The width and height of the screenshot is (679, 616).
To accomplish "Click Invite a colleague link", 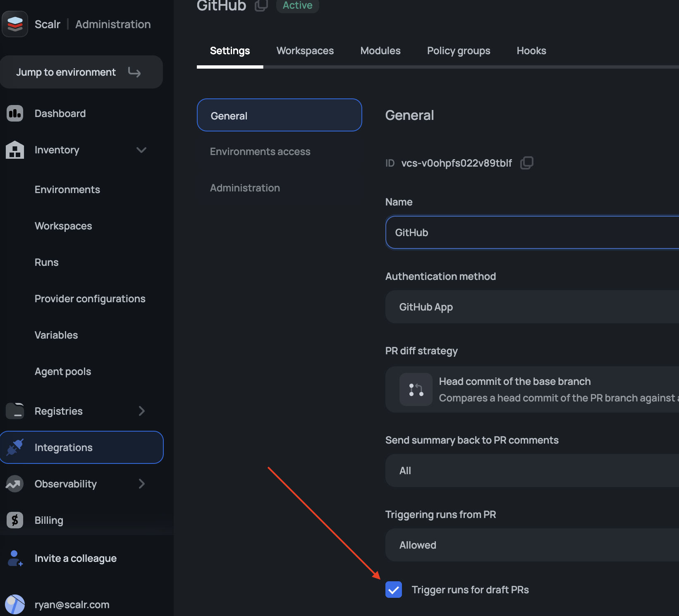I will pyautogui.click(x=76, y=558).
